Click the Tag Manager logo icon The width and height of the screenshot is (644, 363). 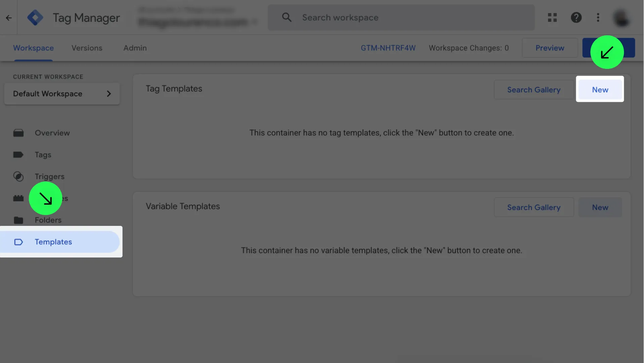(35, 17)
